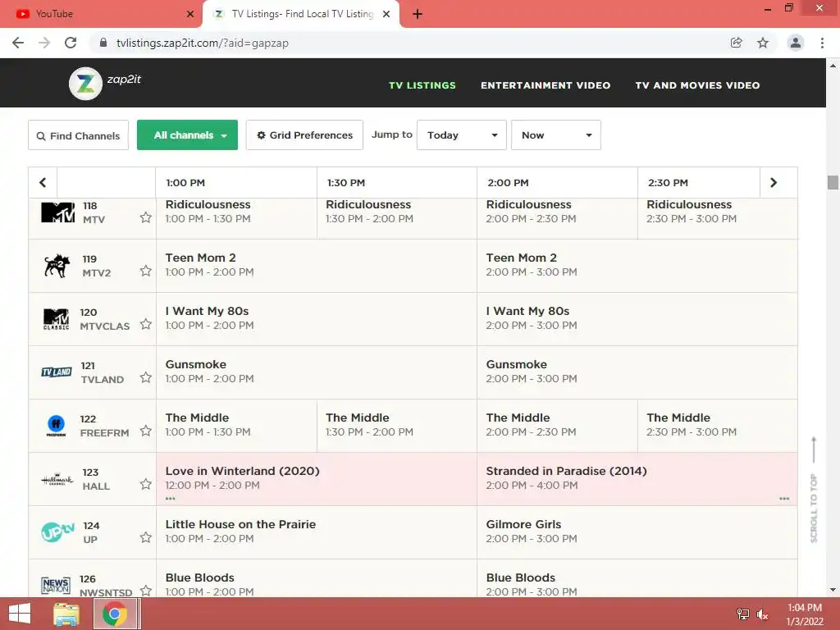Open Gunsmoke 2:00 PM listing
The width and height of the screenshot is (840, 630).
(x=637, y=372)
